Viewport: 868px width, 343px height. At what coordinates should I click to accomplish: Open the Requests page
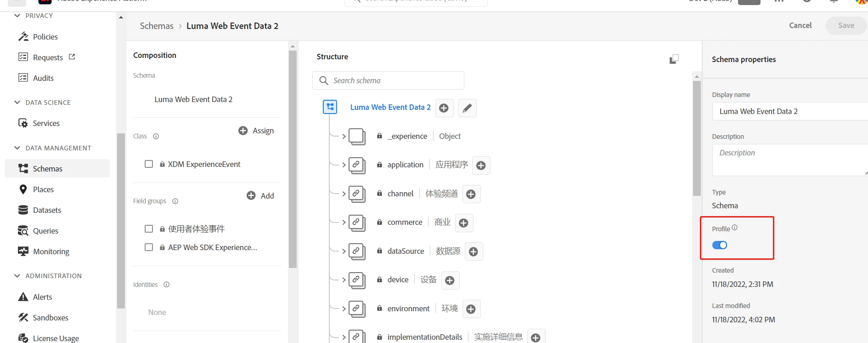click(48, 57)
